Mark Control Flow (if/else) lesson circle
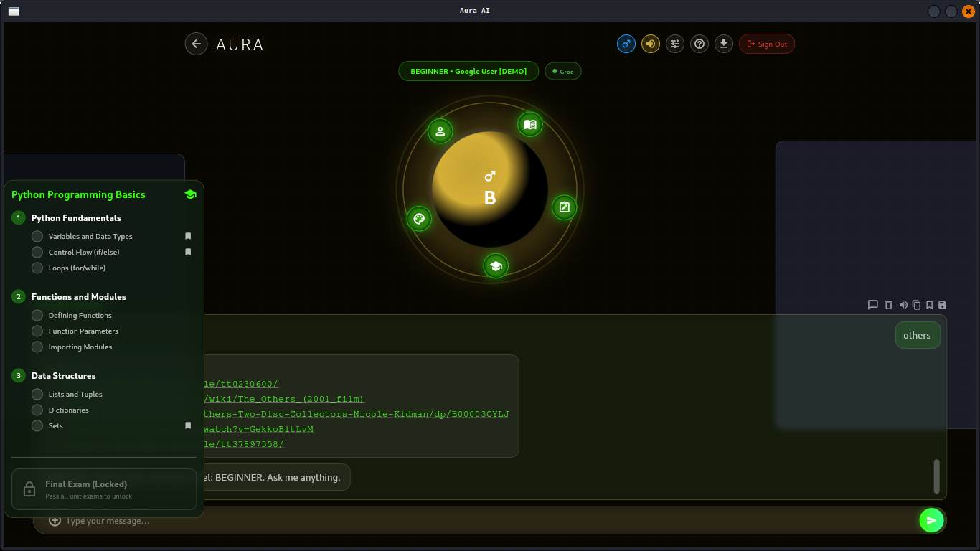 pos(37,252)
